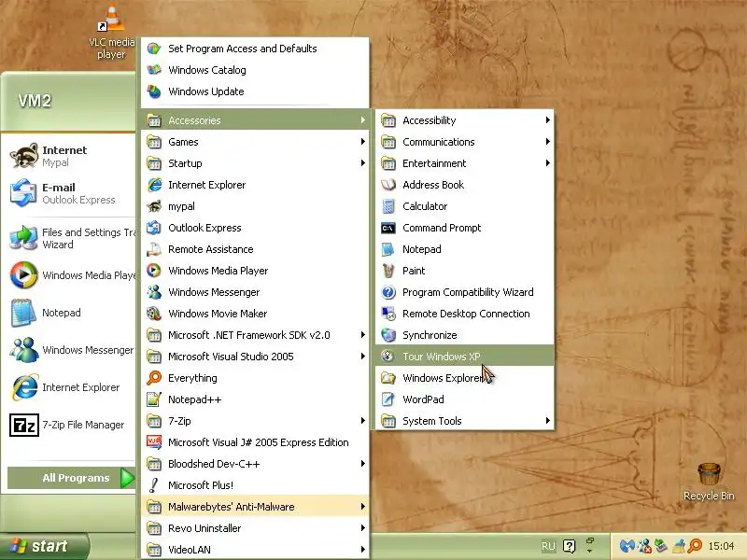Expand Malwarebytes' Anti-Malware folder
This screenshot has width=747, height=560.
255,506
